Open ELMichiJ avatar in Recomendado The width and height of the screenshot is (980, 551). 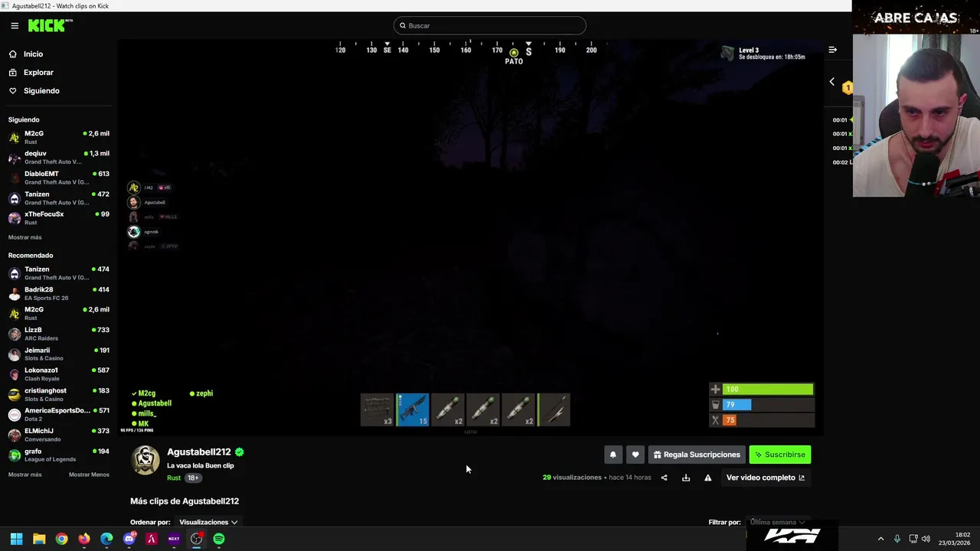point(14,435)
